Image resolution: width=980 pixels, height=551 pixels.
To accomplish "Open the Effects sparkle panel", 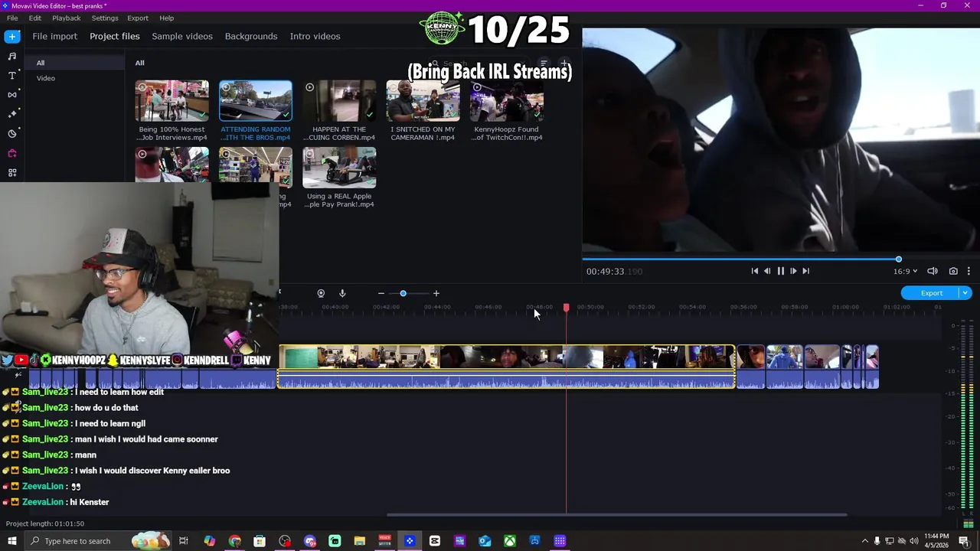I will pos(11,114).
